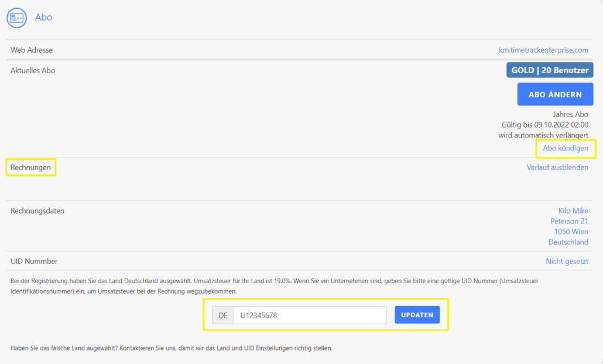Open the Nicht gesetzt UID link
This screenshot has width=603, height=364.
[x=567, y=262]
